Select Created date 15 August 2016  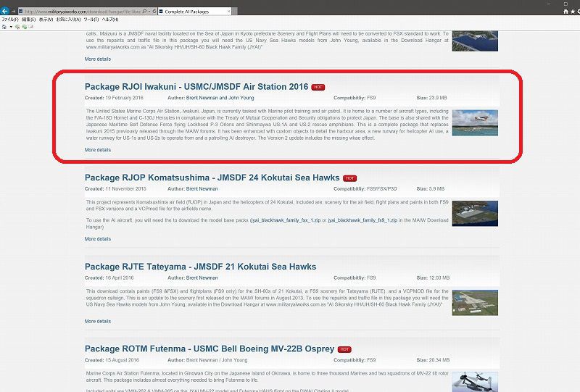pyautogui.click(x=123, y=360)
